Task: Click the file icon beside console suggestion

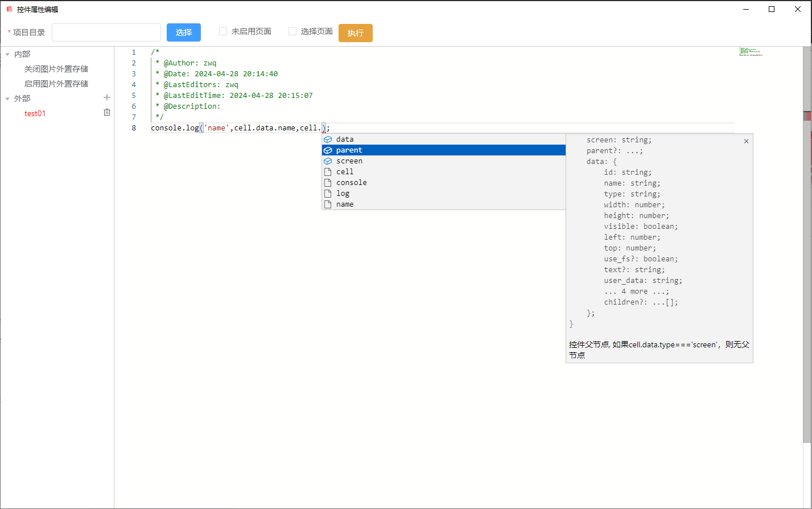Action: click(327, 183)
